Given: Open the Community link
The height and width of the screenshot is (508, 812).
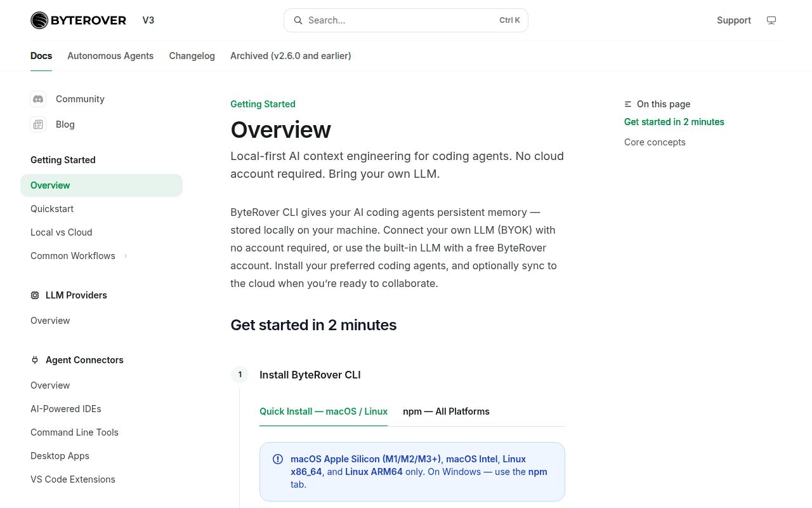Looking at the screenshot, I should [x=80, y=99].
